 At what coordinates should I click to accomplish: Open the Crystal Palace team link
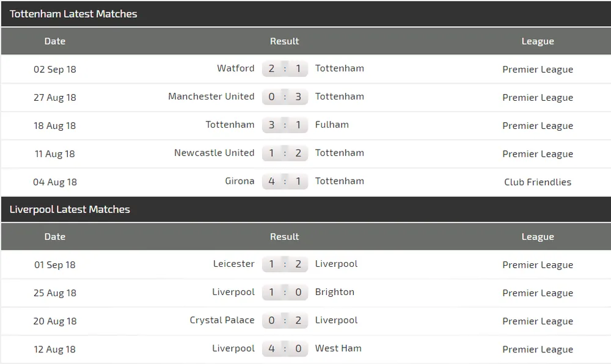pyautogui.click(x=222, y=320)
